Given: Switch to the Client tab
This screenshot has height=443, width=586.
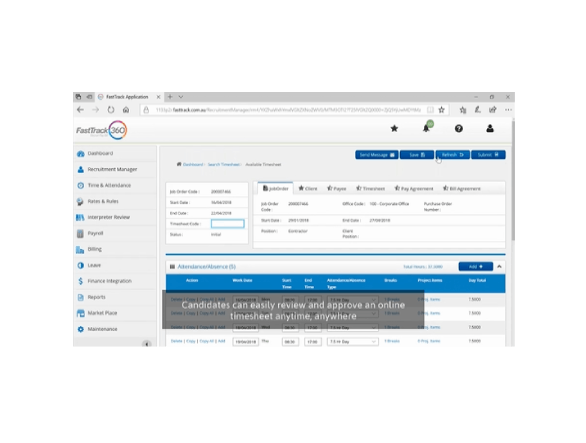Looking at the screenshot, I should pyautogui.click(x=308, y=188).
